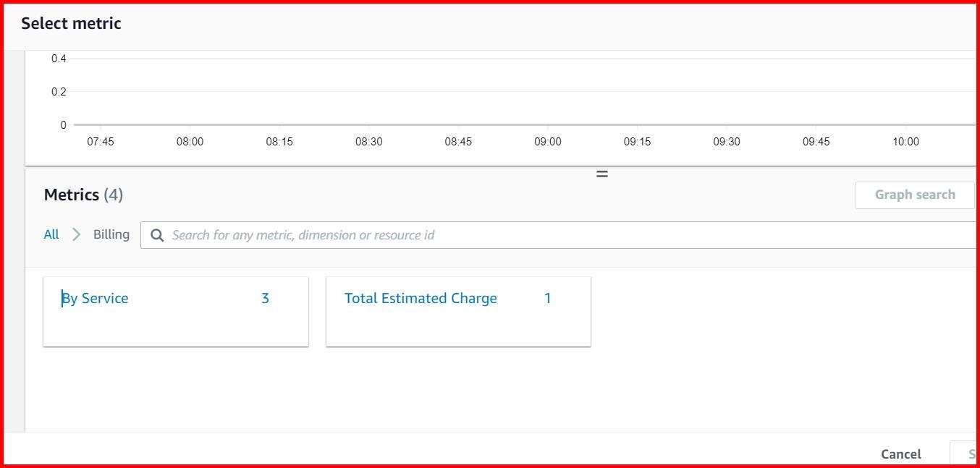980x468 pixels.
Task: Click the All breadcrumb link
Action: pos(51,234)
